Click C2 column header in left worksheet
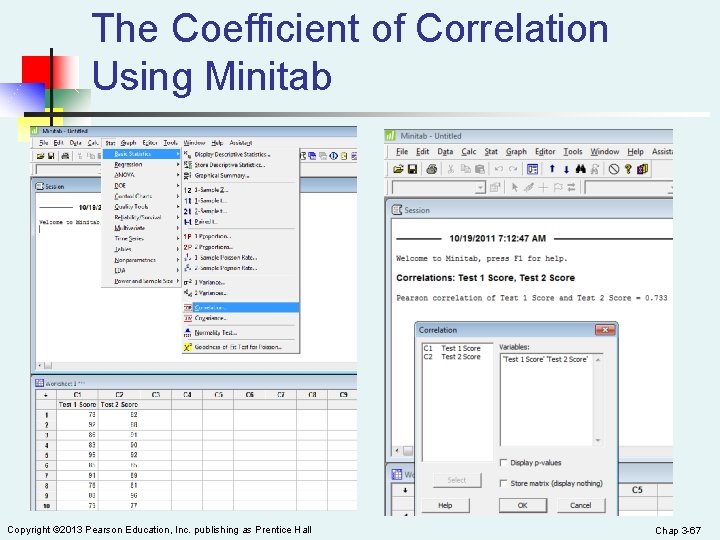 [119, 394]
